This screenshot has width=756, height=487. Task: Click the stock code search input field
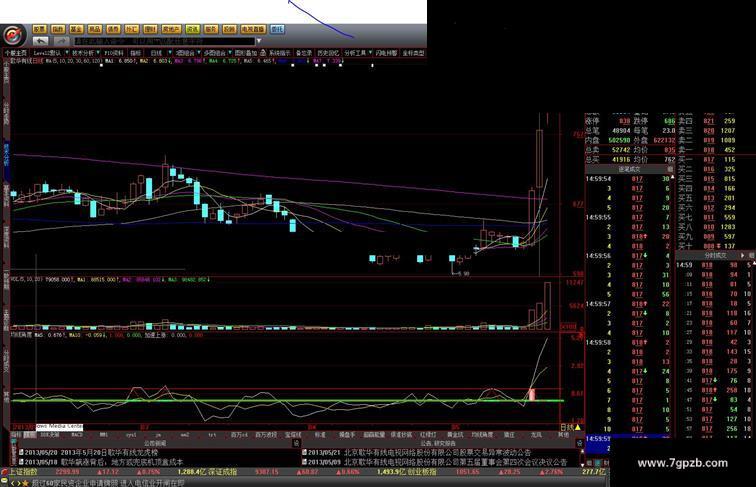164,41
